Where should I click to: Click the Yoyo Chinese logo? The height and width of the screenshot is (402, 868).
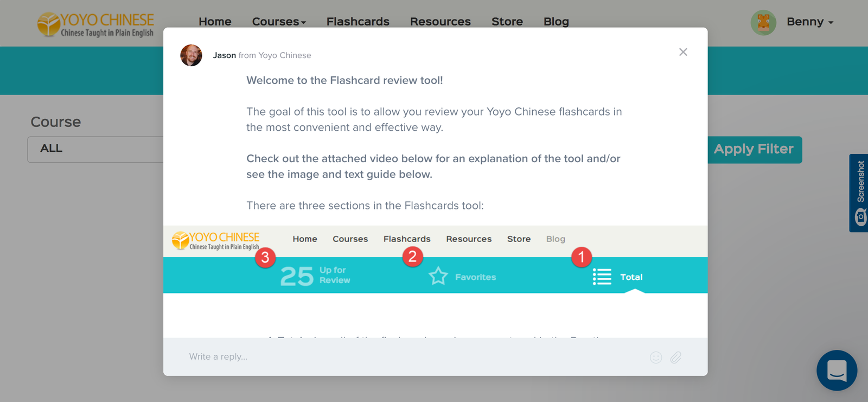(x=95, y=24)
